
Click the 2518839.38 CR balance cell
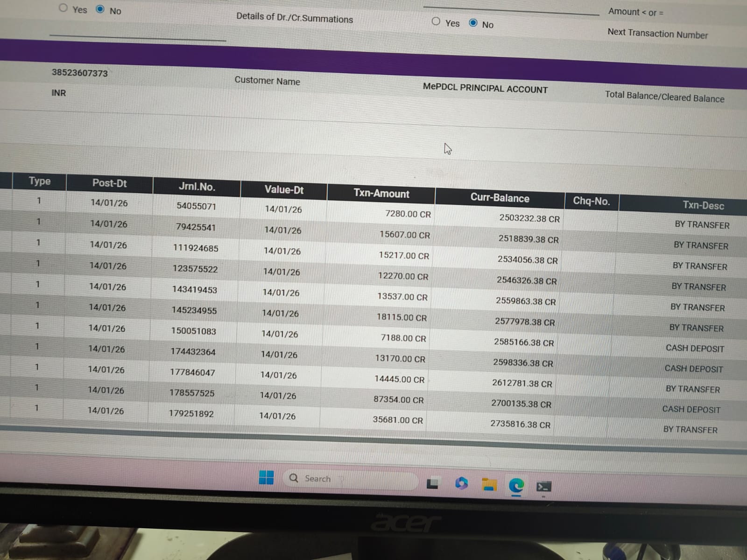[x=529, y=239]
